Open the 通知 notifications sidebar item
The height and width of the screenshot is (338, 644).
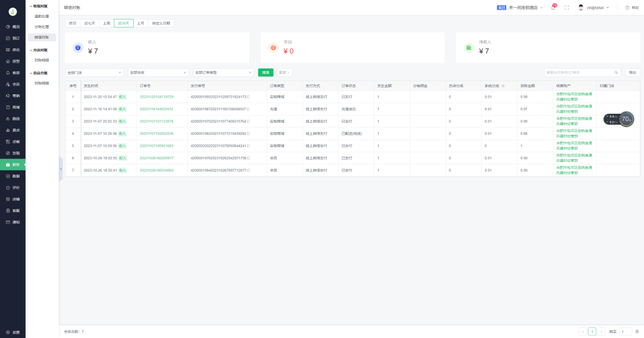(x=13, y=222)
